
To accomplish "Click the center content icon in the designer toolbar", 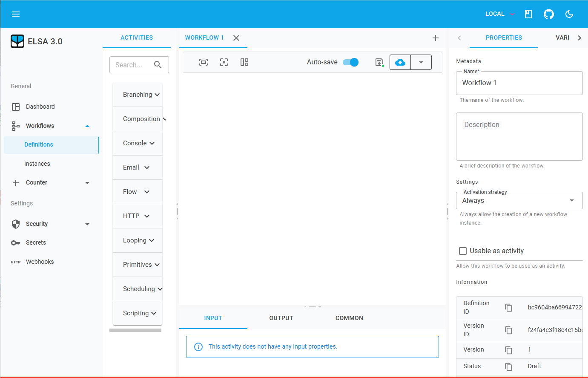I will coord(224,62).
